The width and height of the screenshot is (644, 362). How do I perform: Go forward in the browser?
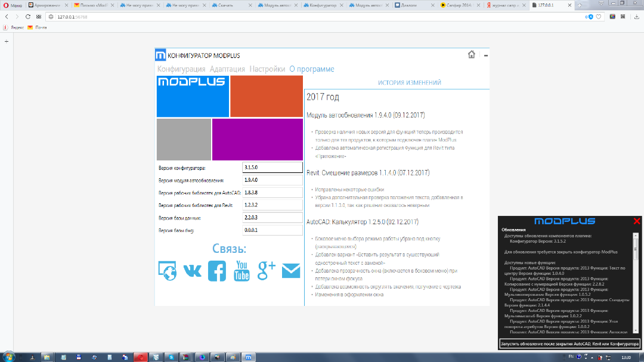pos(17,17)
